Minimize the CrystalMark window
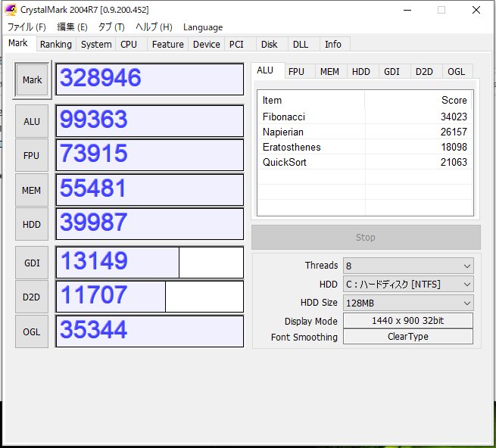 point(407,10)
